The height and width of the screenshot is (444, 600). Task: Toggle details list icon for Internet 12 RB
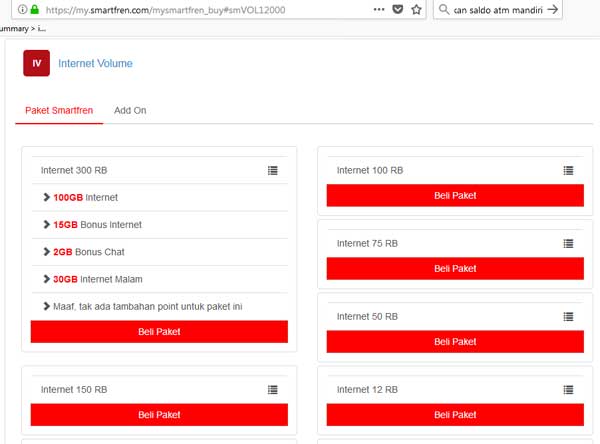pyautogui.click(x=568, y=390)
